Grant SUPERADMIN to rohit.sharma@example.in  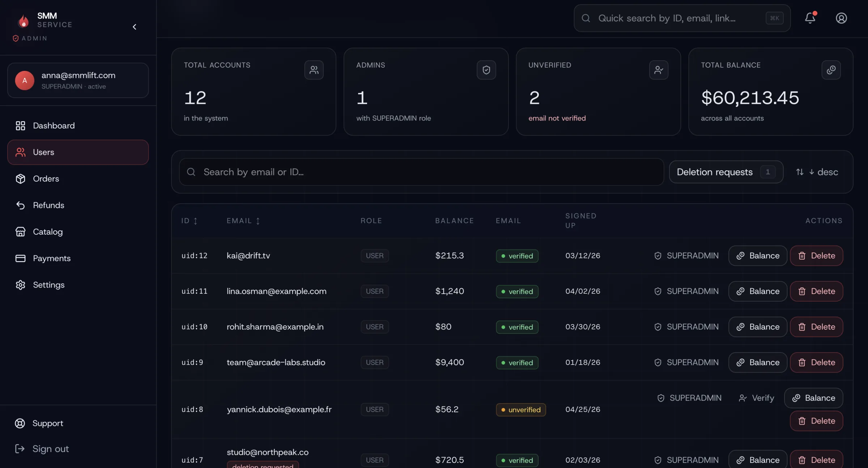(x=686, y=327)
